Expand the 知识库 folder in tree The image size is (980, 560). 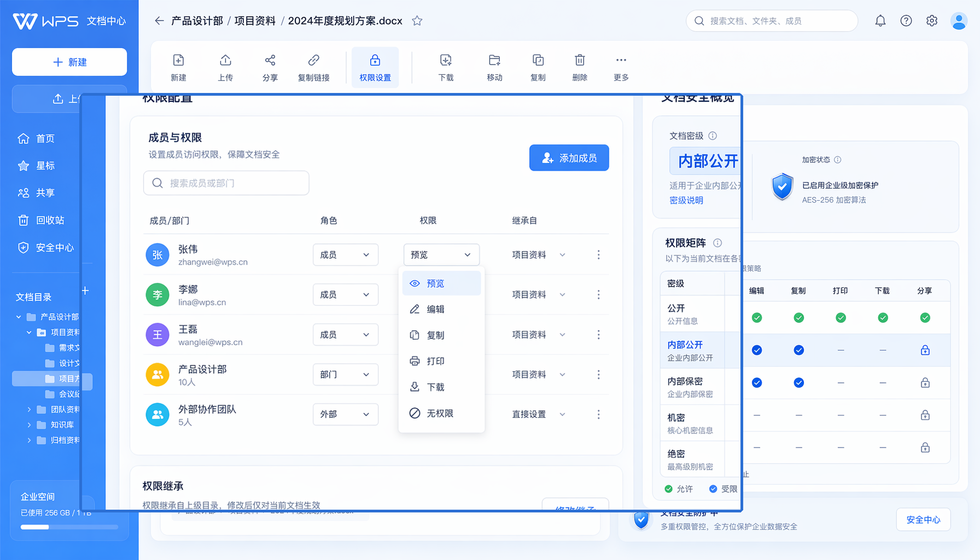click(x=29, y=425)
